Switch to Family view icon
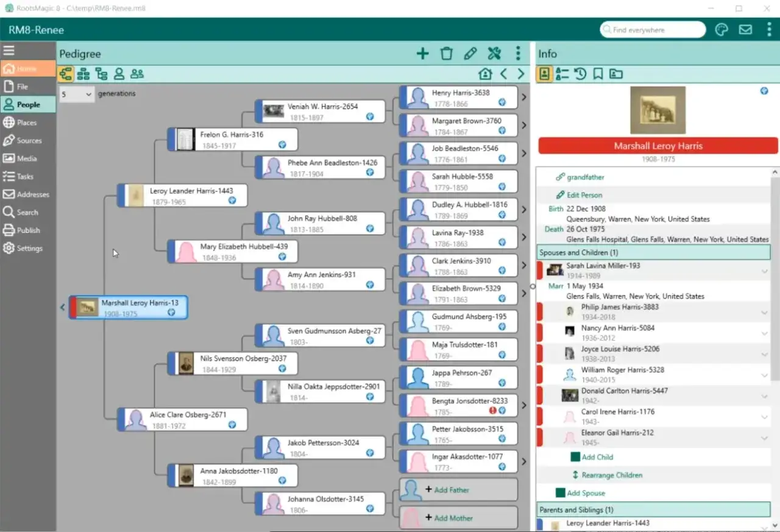 [83, 74]
